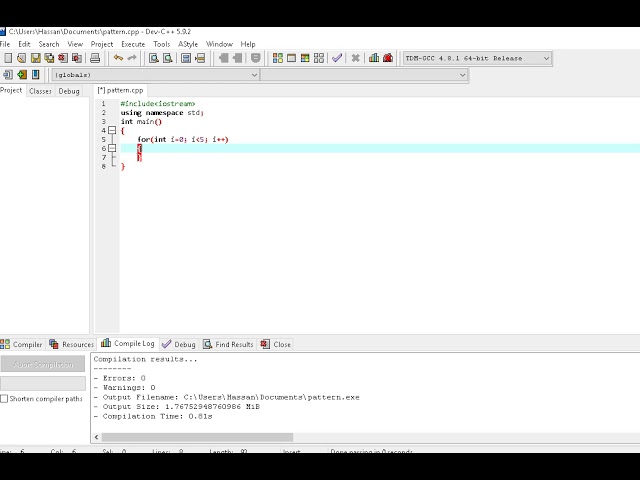Screen dimensions: 640x480
Task: Open the Project menu
Action: pos(102,44)
